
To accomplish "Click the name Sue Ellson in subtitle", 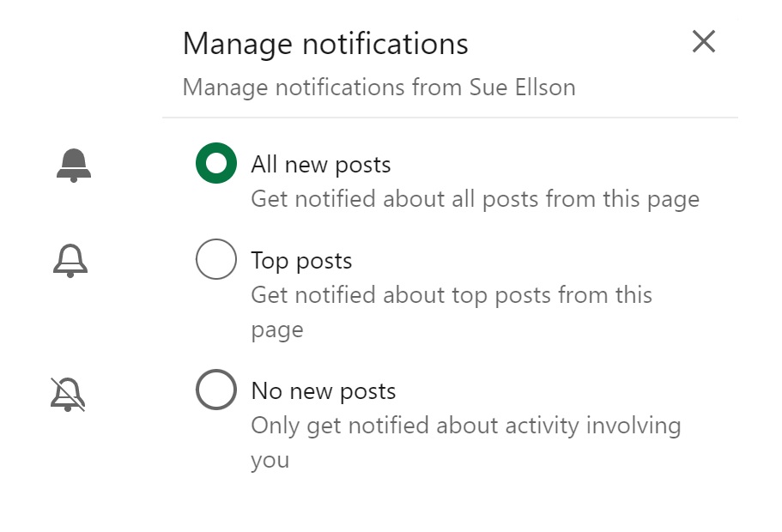I will click(522, 88).
